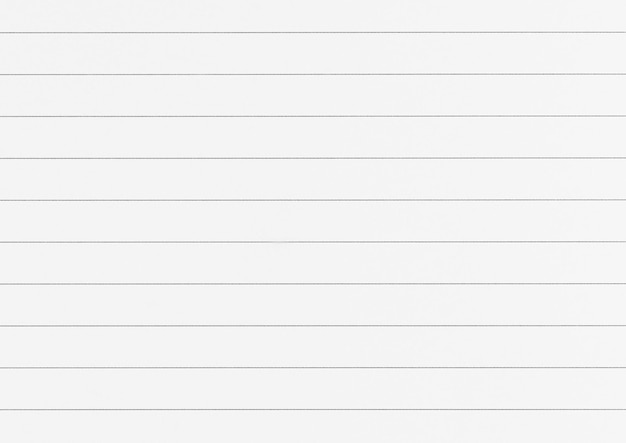This screenshot has width=626, height=443.
Task: Click the blank row between sixth and seventh lines
Action: click(313, 263)
